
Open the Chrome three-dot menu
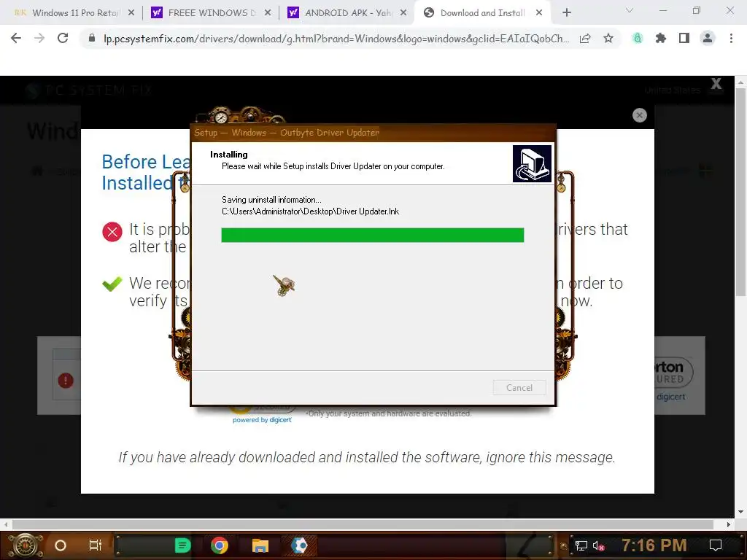[x=731, y=39]
